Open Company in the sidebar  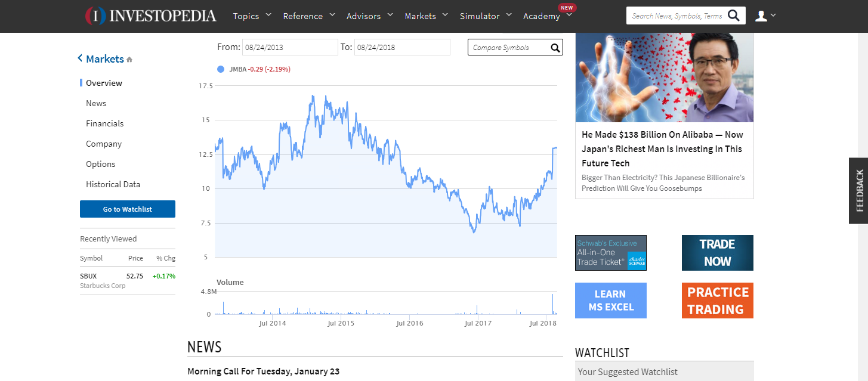coord(104,144)
